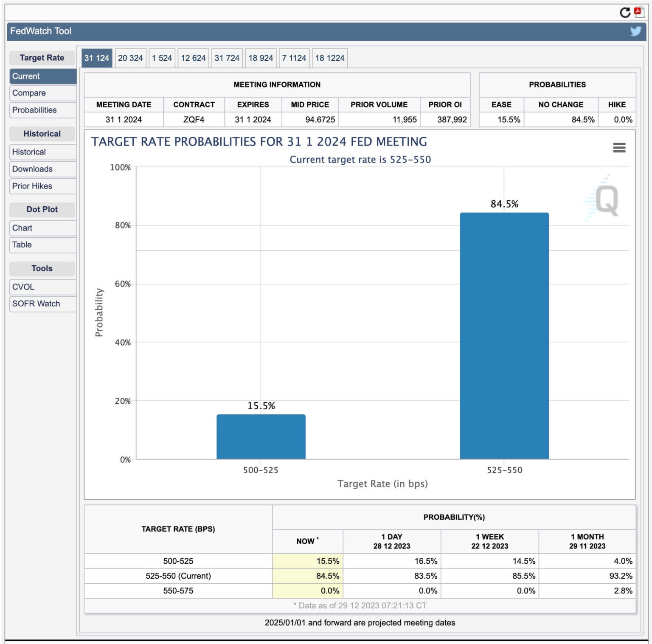Open the chart hamburger menu
The height and width of the screenshot is (644, 652).
pyautogui.click(x=619, y=148)
